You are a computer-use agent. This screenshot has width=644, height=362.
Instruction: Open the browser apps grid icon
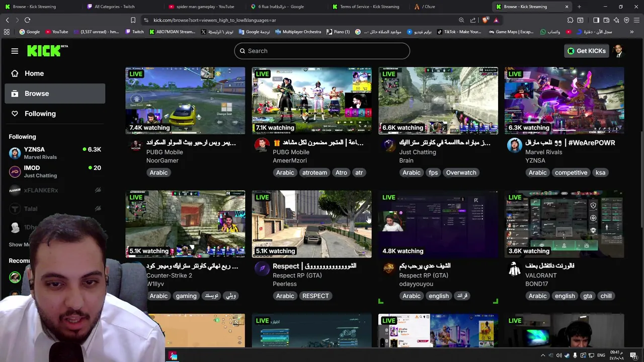click(7, 32)
